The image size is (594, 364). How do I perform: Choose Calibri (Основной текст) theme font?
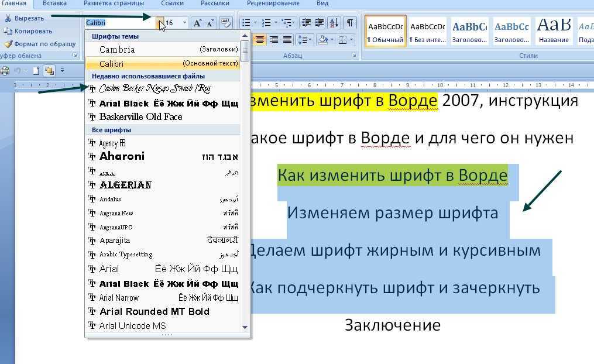point(163,63)
